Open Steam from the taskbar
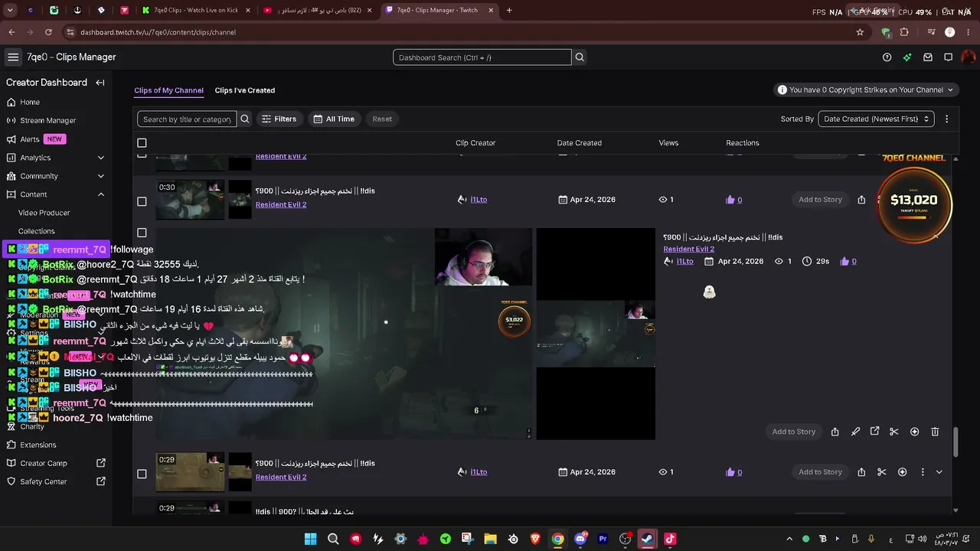Viewport: 980px width, 551px height. 647,539
